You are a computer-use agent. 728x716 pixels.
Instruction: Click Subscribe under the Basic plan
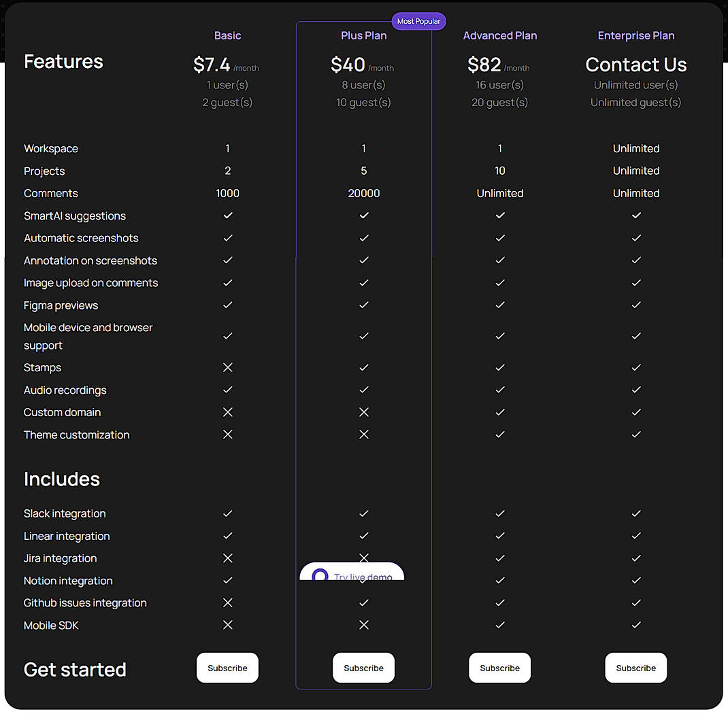(227, 668)
